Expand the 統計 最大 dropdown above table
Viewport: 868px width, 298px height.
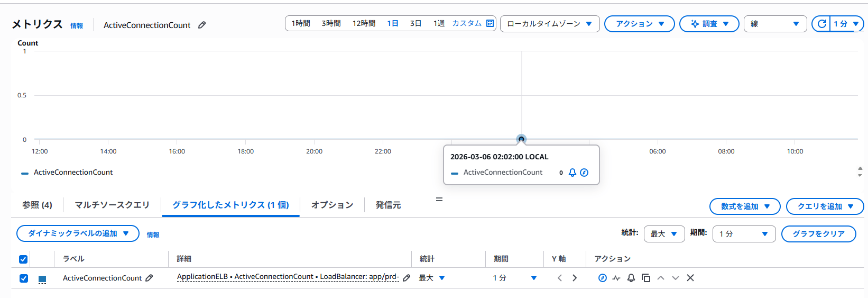click(x=664, y=234)
